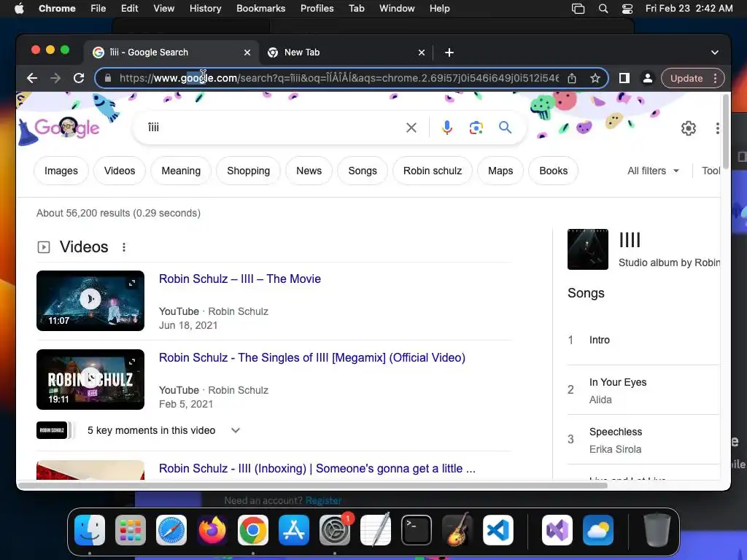Bookmark this page with the star icon
Viewport: 747px width, 560px height.
pyautogui.click(x=595, y=78)
